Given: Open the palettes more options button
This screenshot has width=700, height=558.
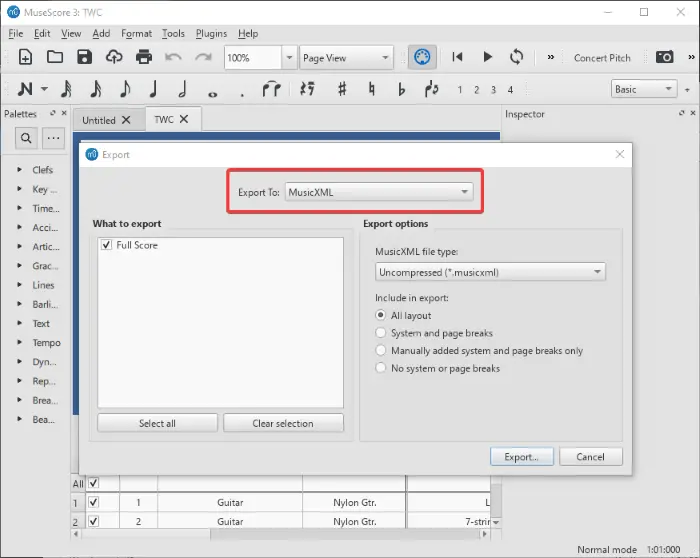Looking at the screenshot, I should tap(54, 138).
